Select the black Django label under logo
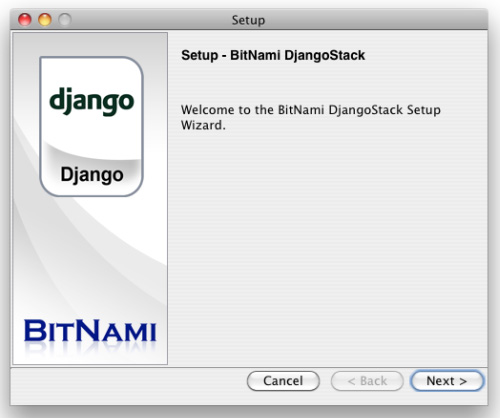The image size is (500, 418). 92,175
